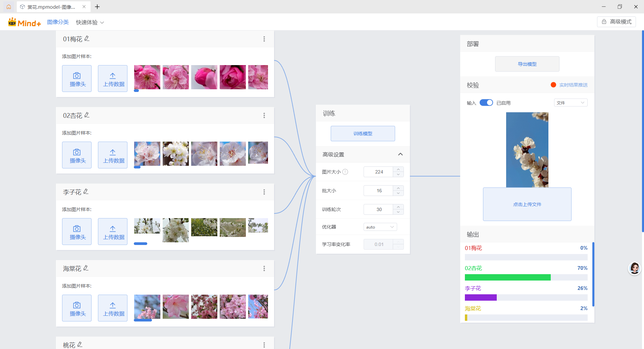Edit the 桃花 class name with the pencil icon
Image resolution: width=644 pixels, height=349 pixels.
click(80, 345)
